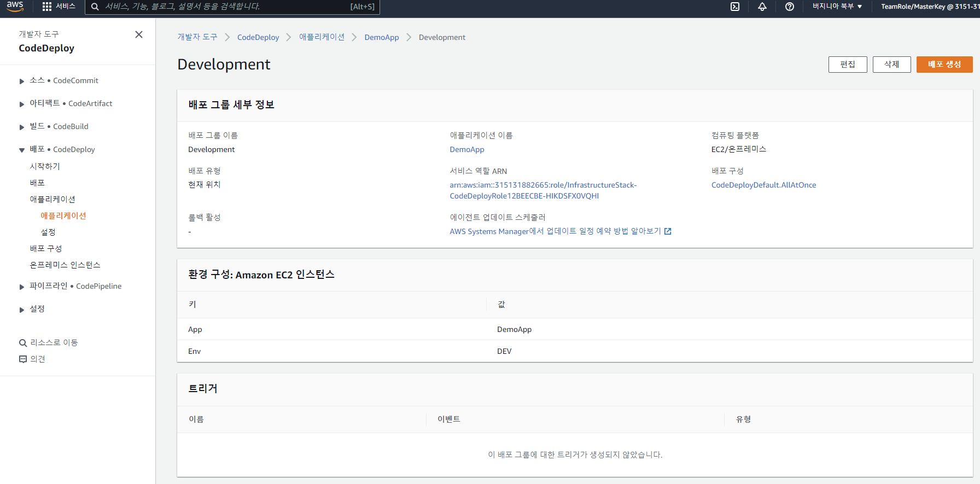The image size is (980, 484).
Task: Click the 현재 위치 deployment type value
Action: coord(205,185)
